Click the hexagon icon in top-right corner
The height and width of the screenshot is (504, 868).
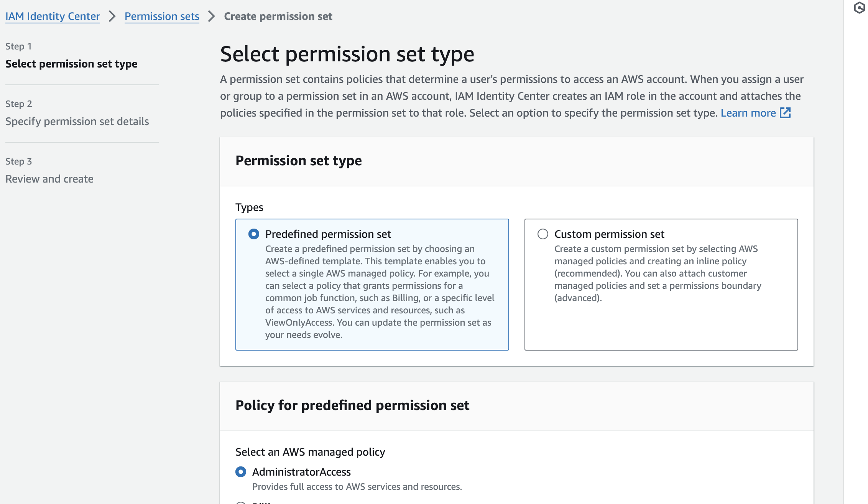tap(859, 8)
